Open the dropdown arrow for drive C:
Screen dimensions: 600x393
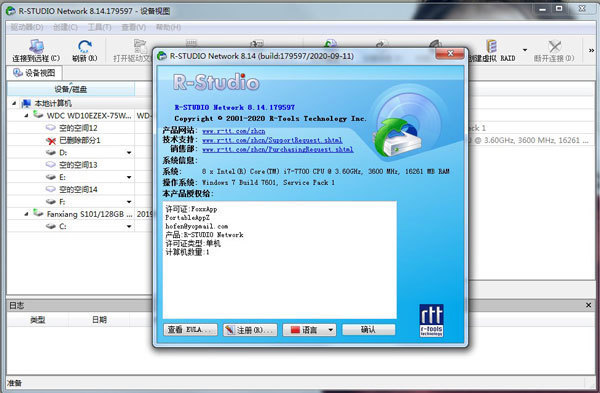[129, 227]
